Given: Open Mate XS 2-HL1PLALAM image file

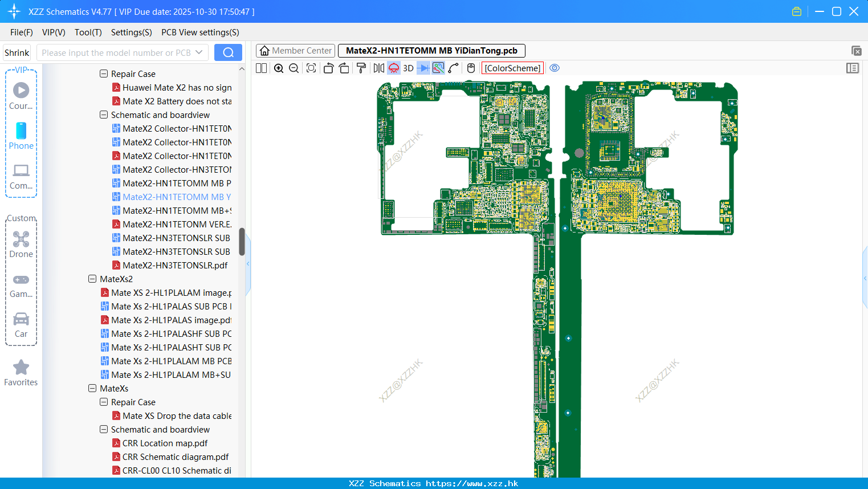Looking at the screenshot, I should point(166,292).
